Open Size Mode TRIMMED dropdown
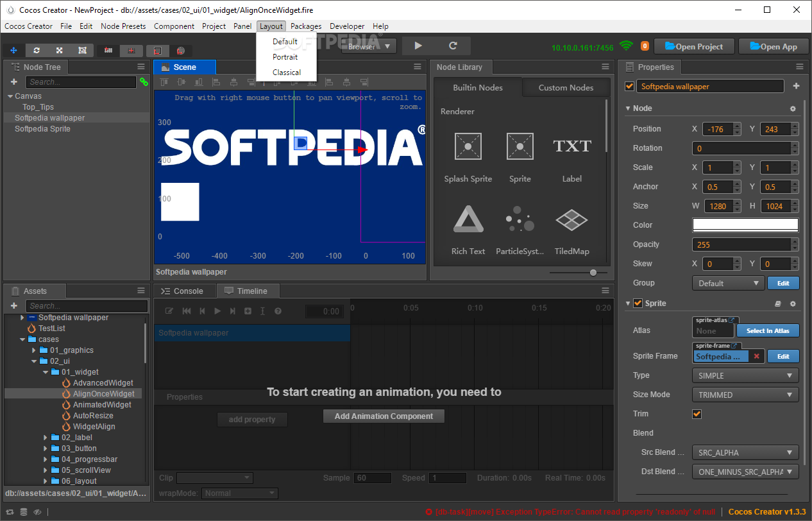 point(745,395)
